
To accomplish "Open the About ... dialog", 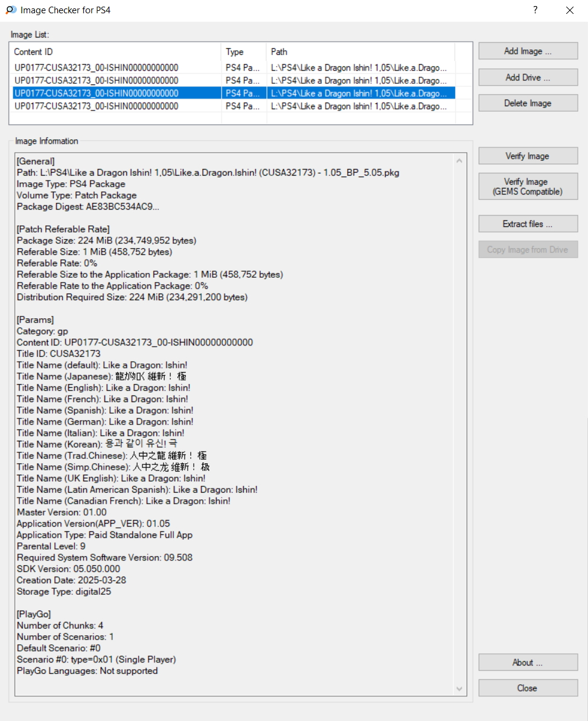I will click(x=528, y=662).
